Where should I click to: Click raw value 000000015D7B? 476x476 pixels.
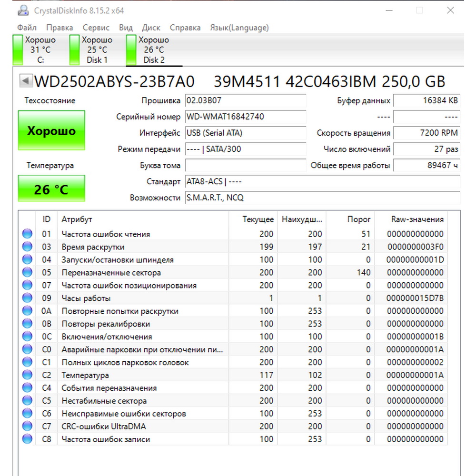coord(415,298)
